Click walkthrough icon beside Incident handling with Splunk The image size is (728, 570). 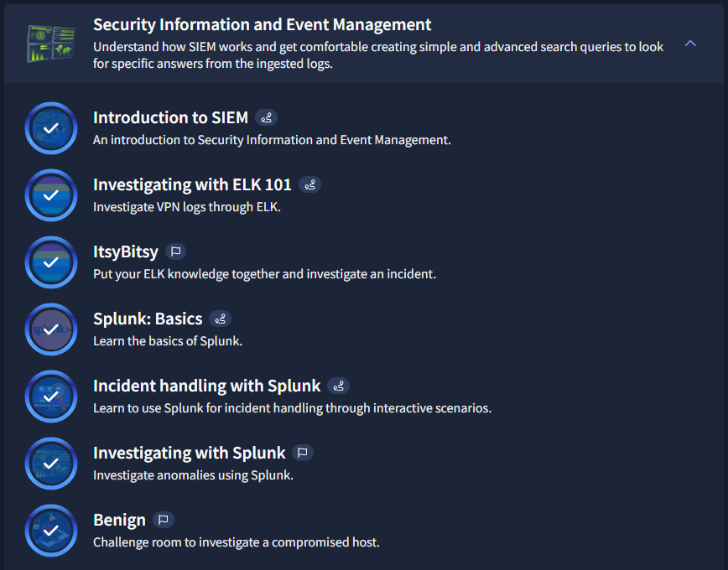click(339, 386)
